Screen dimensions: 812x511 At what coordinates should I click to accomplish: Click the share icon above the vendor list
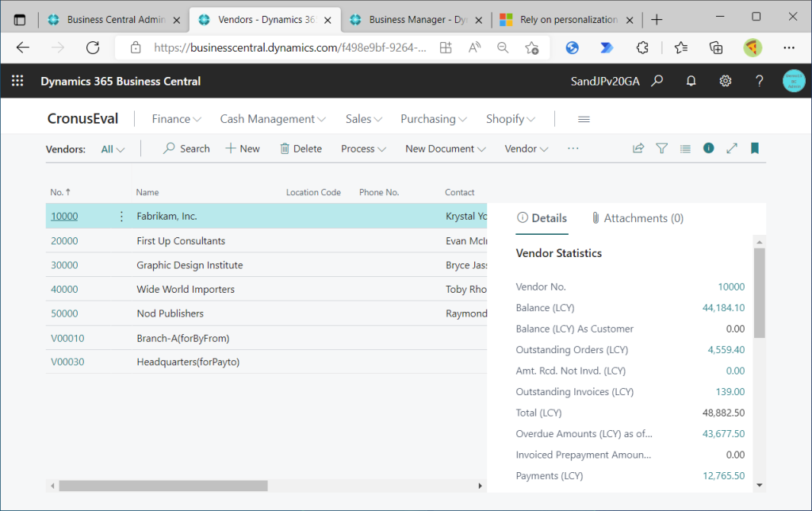point(638,148)
